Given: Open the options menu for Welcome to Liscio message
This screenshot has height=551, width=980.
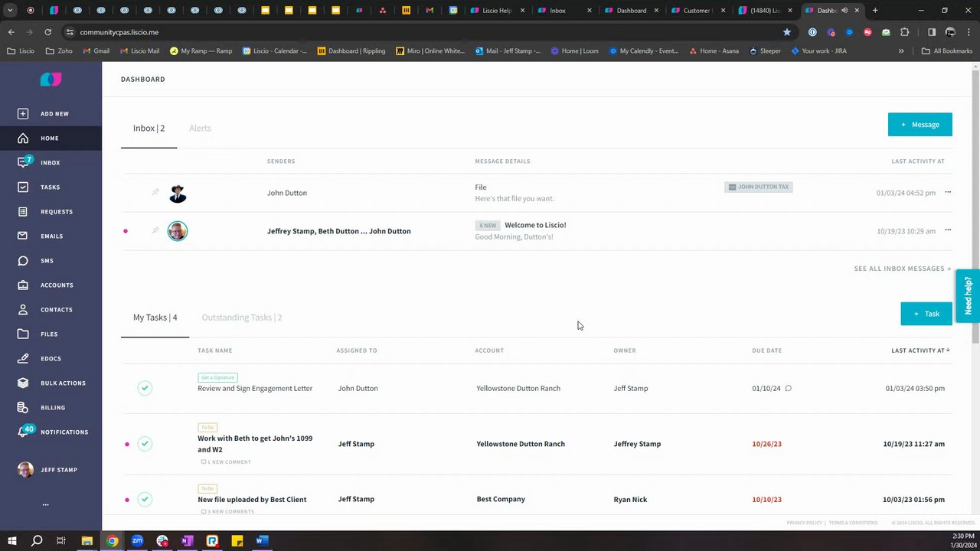Looking at the screenshot, I should 948,230.
